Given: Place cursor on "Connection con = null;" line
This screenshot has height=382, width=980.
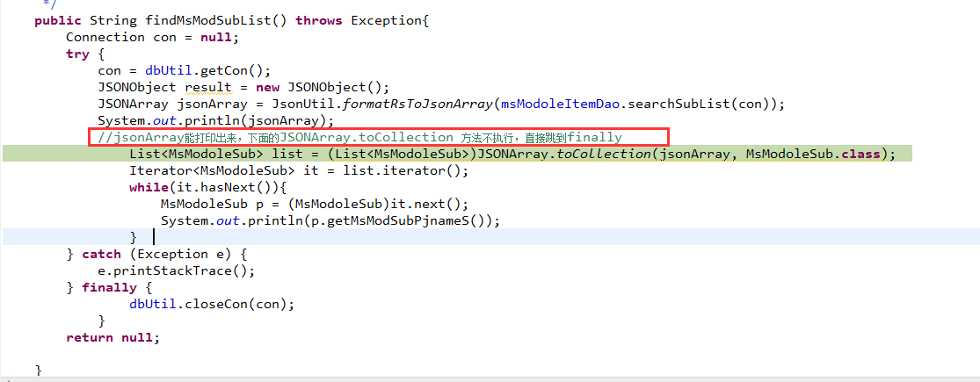Looking at the screenshot, I should coord(153,38).
